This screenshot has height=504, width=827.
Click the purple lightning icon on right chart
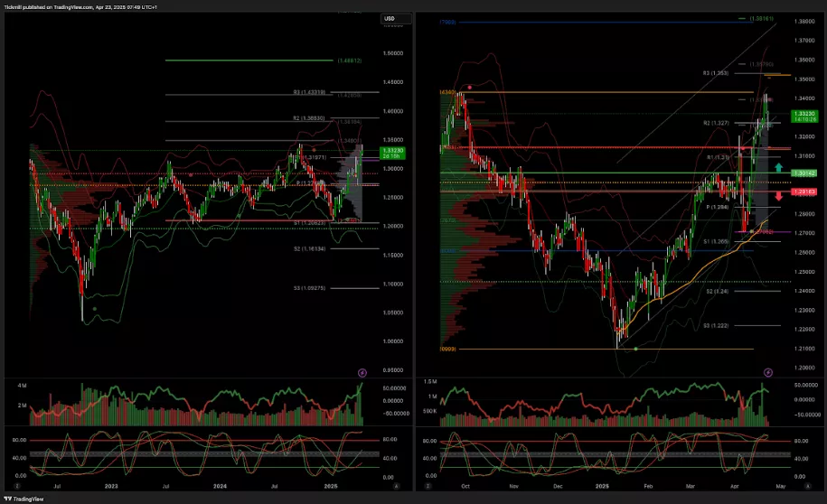click(x=768, y=372)
